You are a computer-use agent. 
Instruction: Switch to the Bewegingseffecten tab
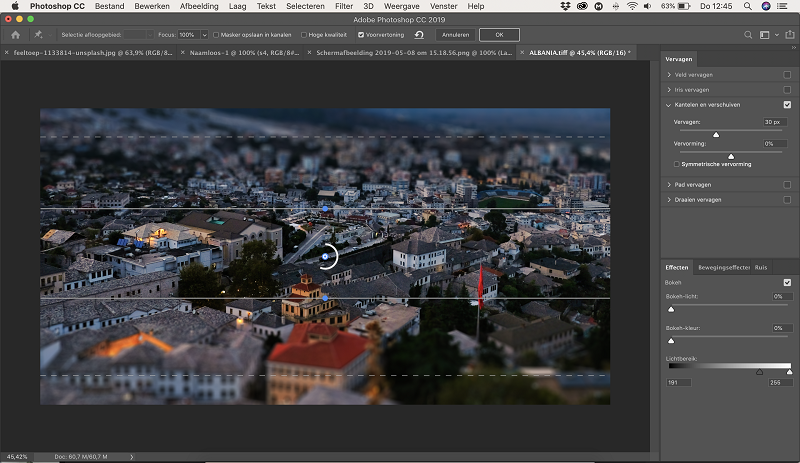[724, 267]
